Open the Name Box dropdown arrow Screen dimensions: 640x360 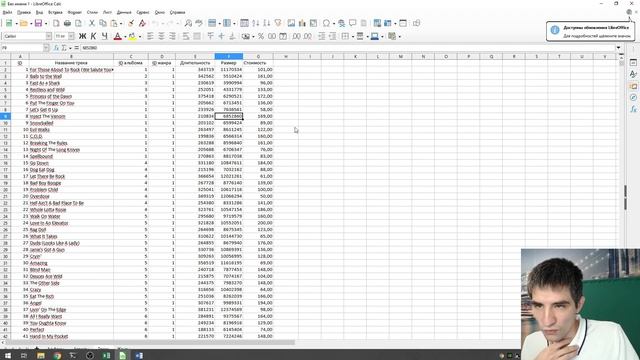tap(46, 48)
